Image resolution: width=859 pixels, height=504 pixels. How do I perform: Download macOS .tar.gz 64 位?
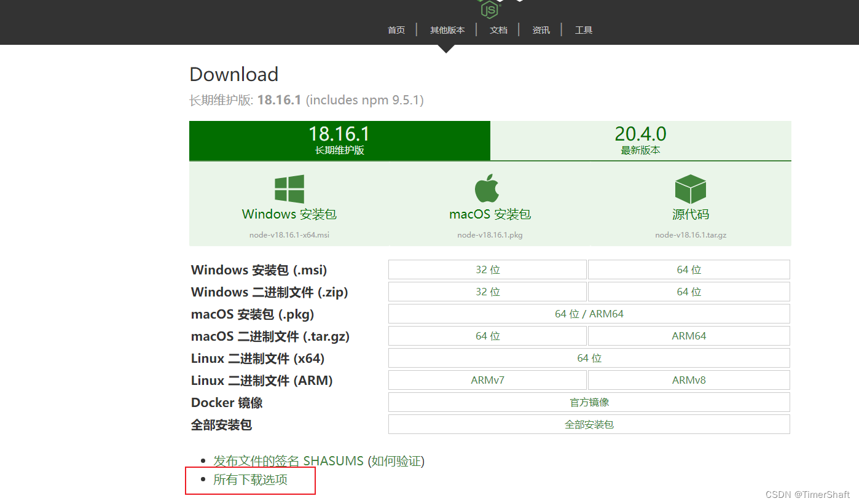(x=488, y=336)
